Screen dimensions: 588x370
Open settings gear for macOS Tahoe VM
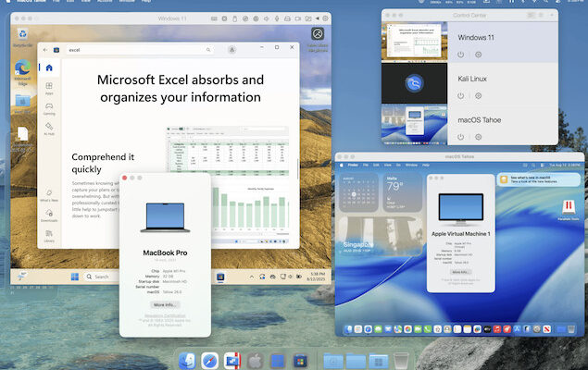pyautogui.click(x=478, y=137)
